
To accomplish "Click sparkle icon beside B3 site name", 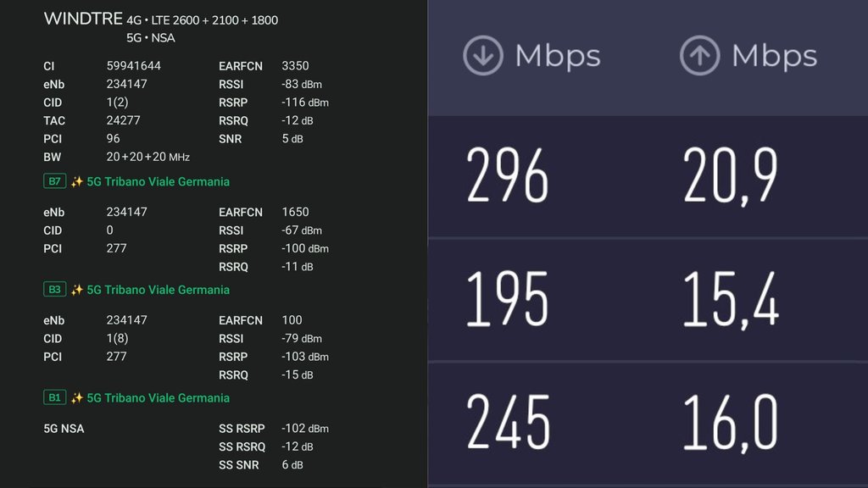I will [x=77, y=290].
